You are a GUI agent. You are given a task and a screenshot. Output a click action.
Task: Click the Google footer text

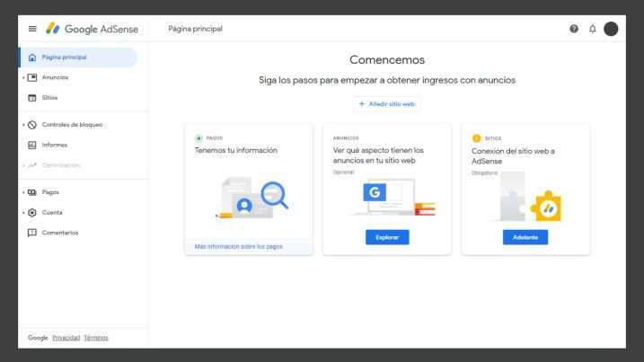click(38, 338)
